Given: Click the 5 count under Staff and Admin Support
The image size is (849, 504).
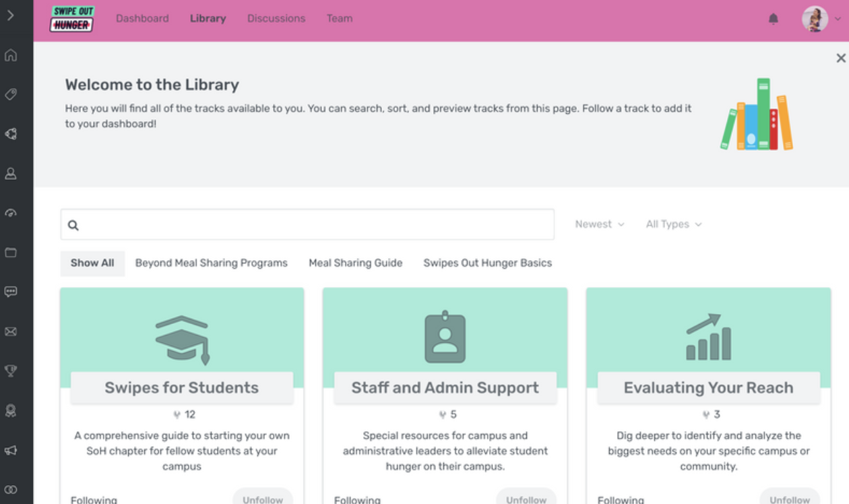Looking at the screenshot, I should [x=453, y=414].
